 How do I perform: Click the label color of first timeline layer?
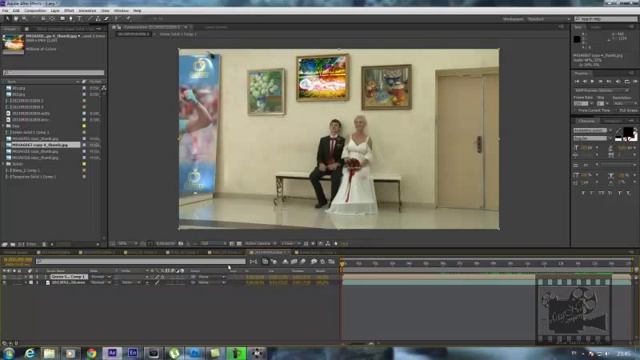pos(31,277)
